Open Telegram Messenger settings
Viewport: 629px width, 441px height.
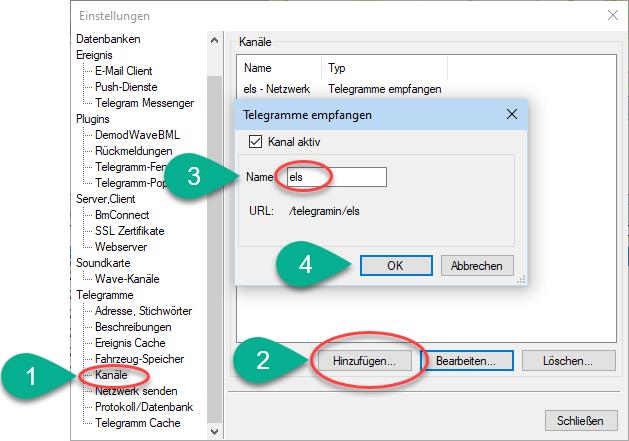[x=144, y=103]
